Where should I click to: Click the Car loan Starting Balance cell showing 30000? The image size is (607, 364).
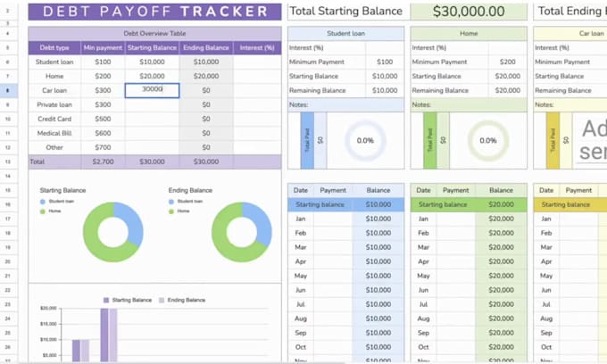152,90
